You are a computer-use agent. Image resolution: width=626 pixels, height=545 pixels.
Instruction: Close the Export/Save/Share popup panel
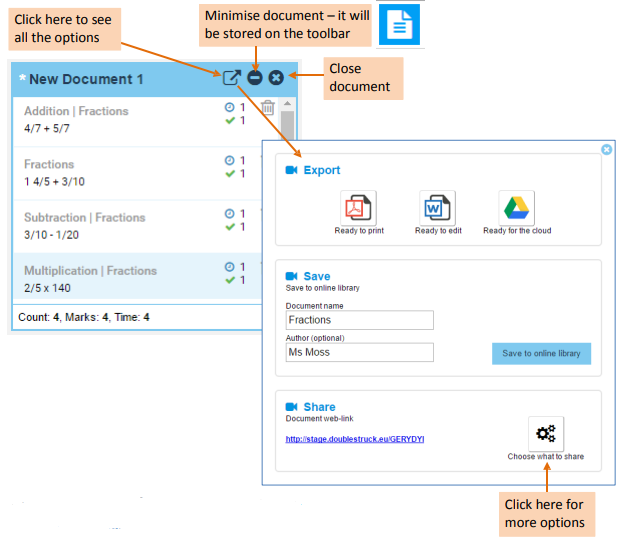pyautogui.click(x=606, y=150)
